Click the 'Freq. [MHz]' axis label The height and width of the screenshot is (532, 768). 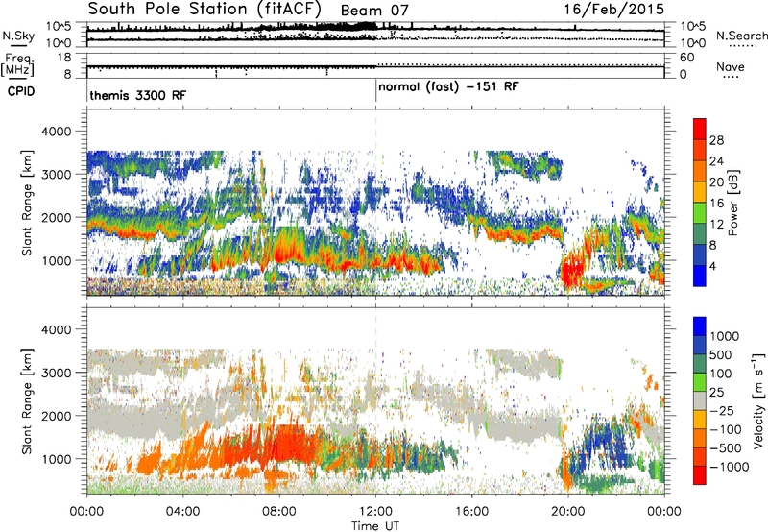coord(17,64)
